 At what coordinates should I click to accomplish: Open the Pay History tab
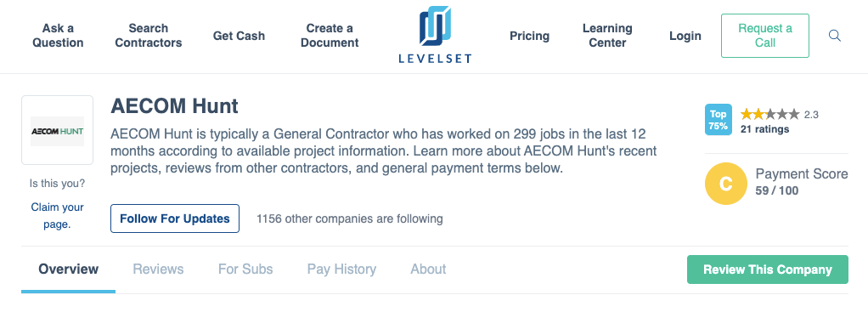click(341, 269)
